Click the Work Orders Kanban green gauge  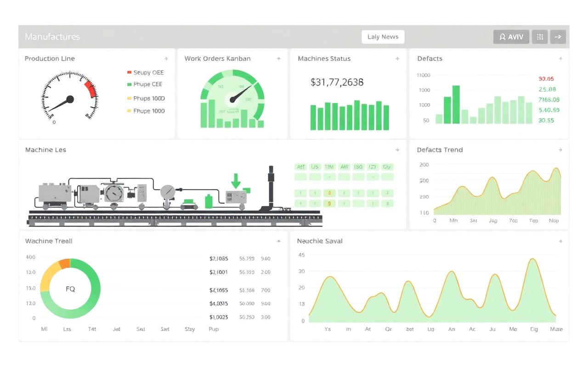pyautogui.click(x=232, y=99)
